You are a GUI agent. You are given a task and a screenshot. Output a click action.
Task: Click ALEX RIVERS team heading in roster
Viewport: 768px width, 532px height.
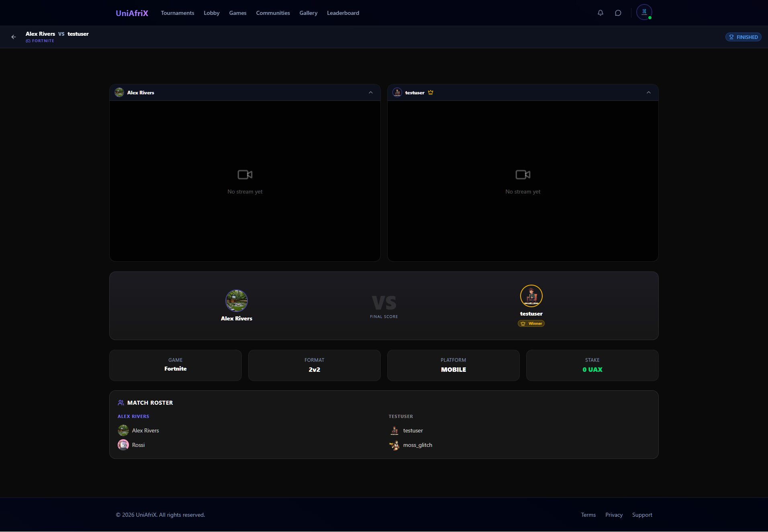pyautogui.click(x=133, y=416)
